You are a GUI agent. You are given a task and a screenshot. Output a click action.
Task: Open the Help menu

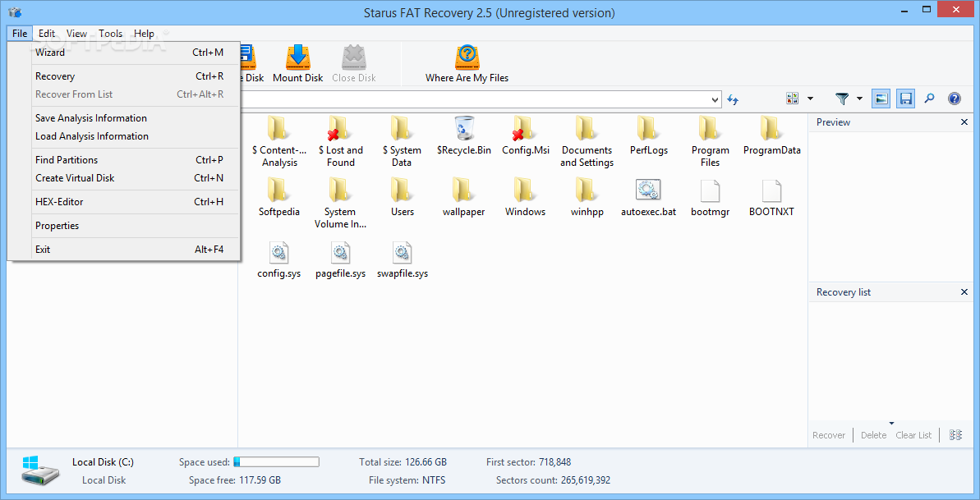point(144,34)
